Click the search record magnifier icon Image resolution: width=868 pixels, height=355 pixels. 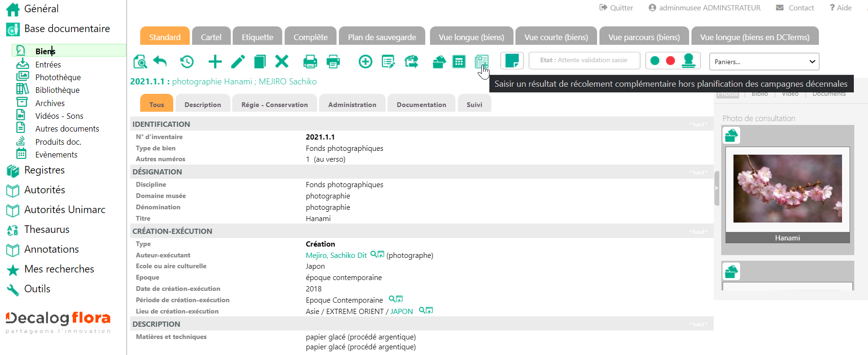[x=140, y=62]
